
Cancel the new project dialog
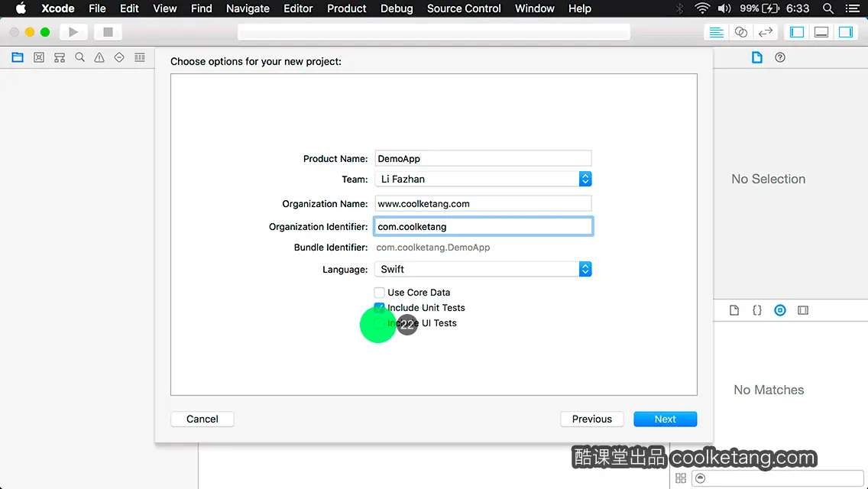[x=202, y=419]
